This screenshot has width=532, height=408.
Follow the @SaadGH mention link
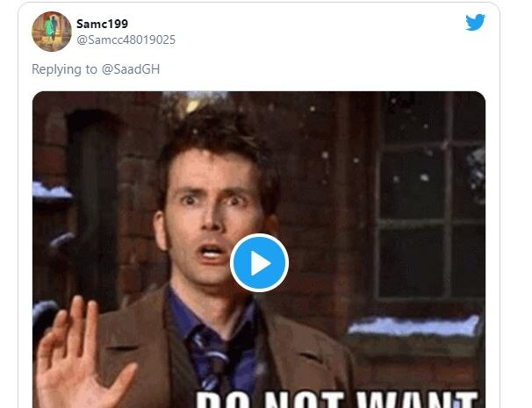[x=131, y=69]
